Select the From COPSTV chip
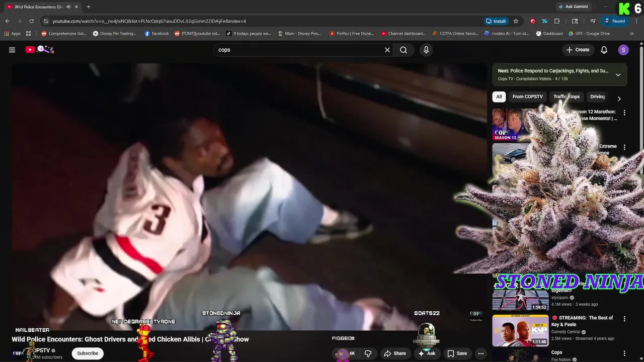Screen dimensions: 644x362 point(527,97)
